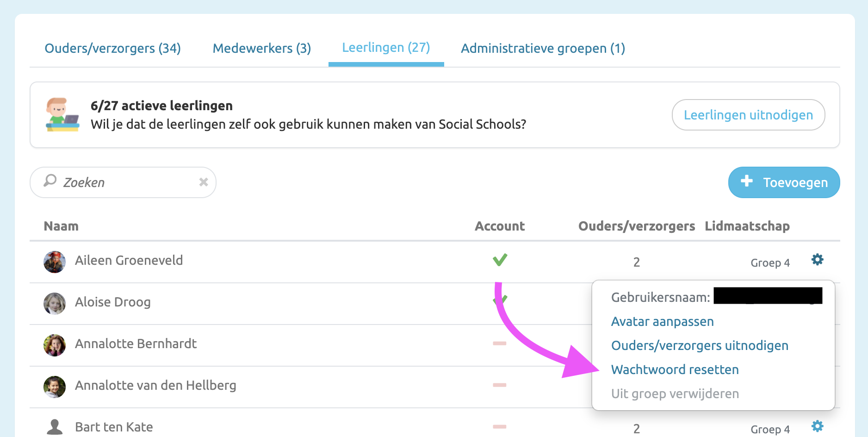Image resolution: width=868 pixels, height=437 pixels.
Task: Click inside the Zoeken search field
Action: [116, 182]
